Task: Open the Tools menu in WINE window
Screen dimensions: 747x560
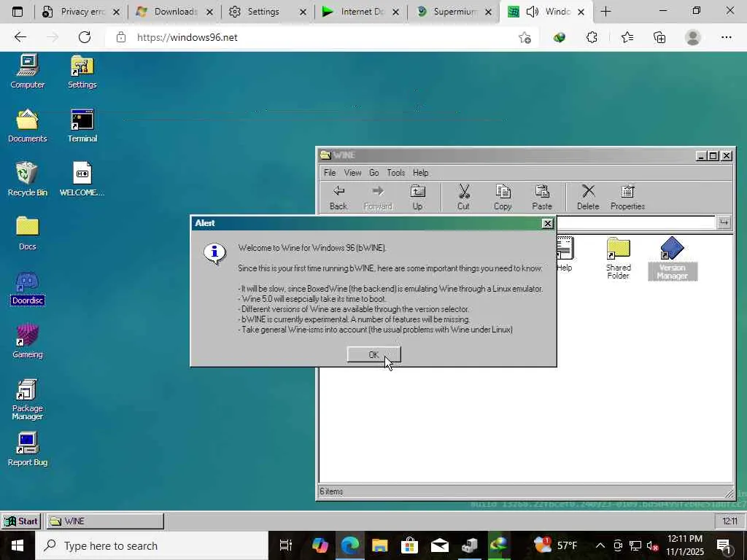Action: (396, 172)
